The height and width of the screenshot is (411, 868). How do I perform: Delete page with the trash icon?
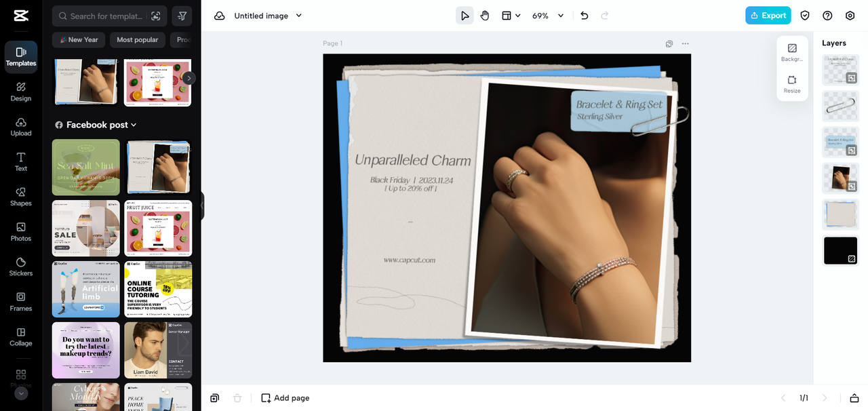click(237, 398)
